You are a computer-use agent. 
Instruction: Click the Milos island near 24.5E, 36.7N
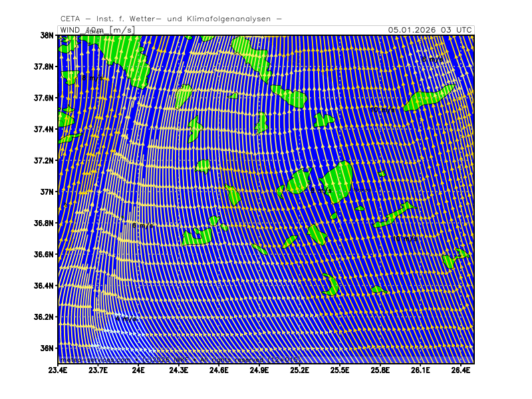(198, 236)
